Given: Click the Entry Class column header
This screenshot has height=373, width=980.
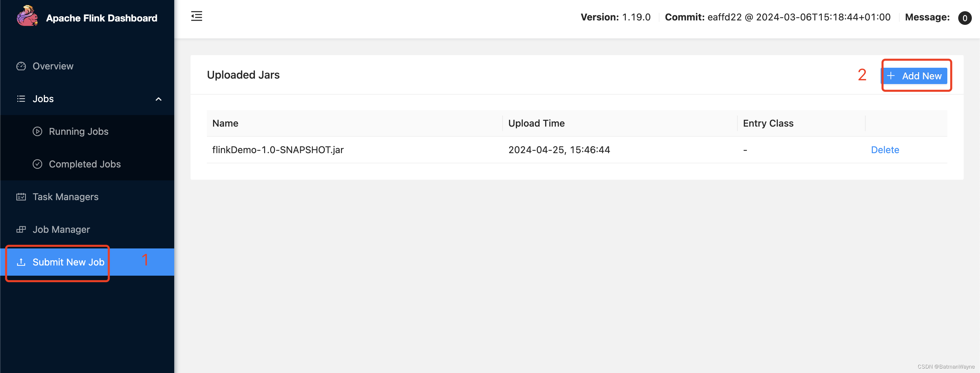Looking at the screenshot, I should (768, 123).
